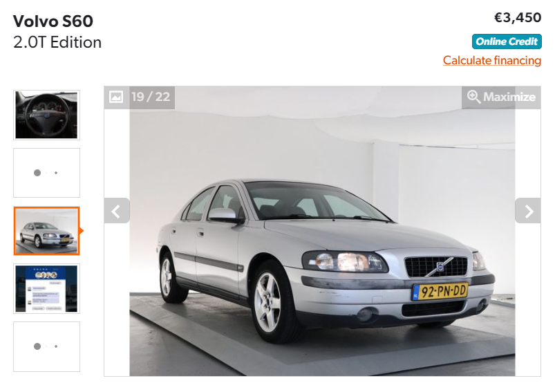The height and width of the screenshot is (392, 555).
Task: Open the steering wheel interior thumbnail
Action: point(46,115)
